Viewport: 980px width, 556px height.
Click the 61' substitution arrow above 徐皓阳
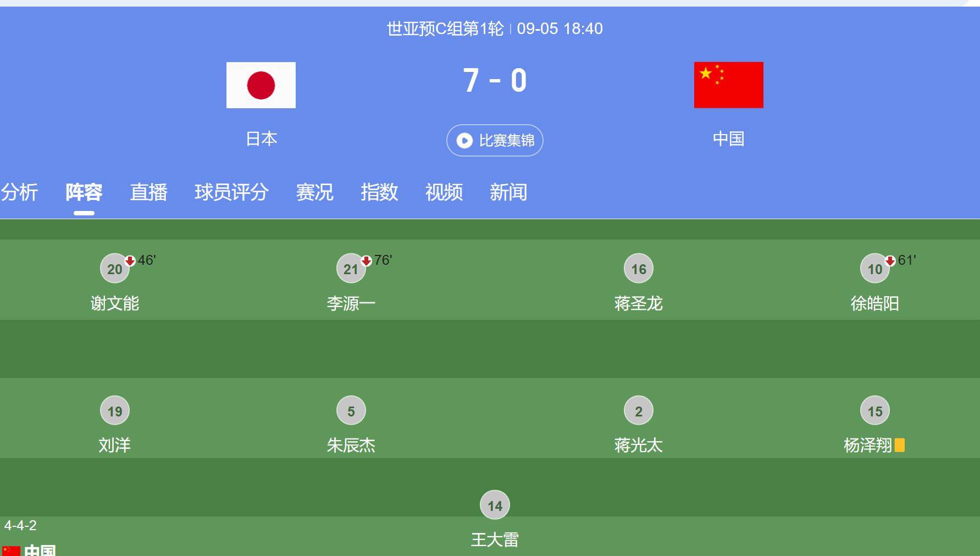coord(890,262)
